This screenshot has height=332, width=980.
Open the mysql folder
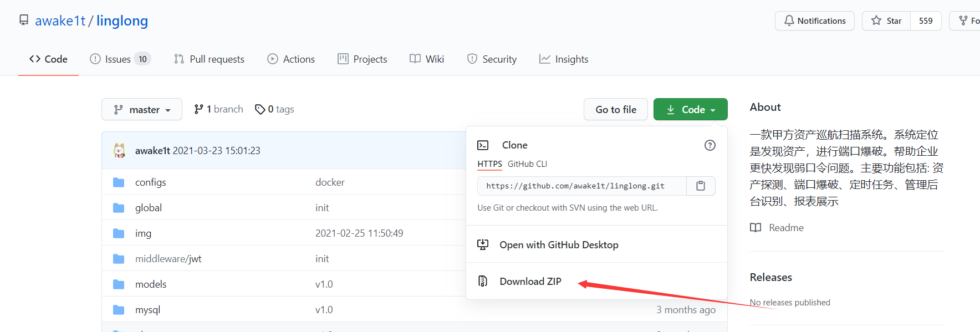tap(147, 309)
